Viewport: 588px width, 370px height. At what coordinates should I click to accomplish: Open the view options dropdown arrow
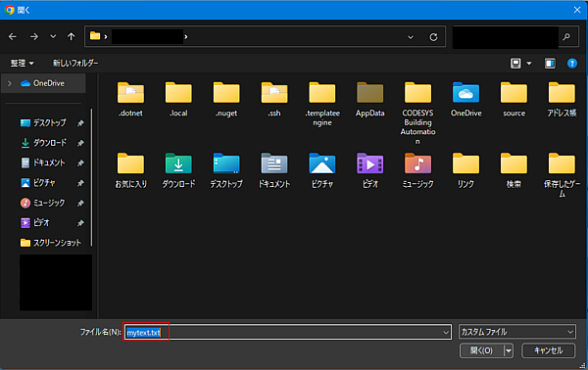tap(529, 64)
